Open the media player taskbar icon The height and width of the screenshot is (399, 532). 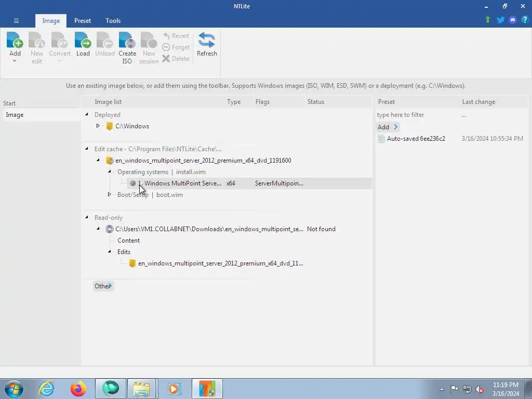point(174,389)
